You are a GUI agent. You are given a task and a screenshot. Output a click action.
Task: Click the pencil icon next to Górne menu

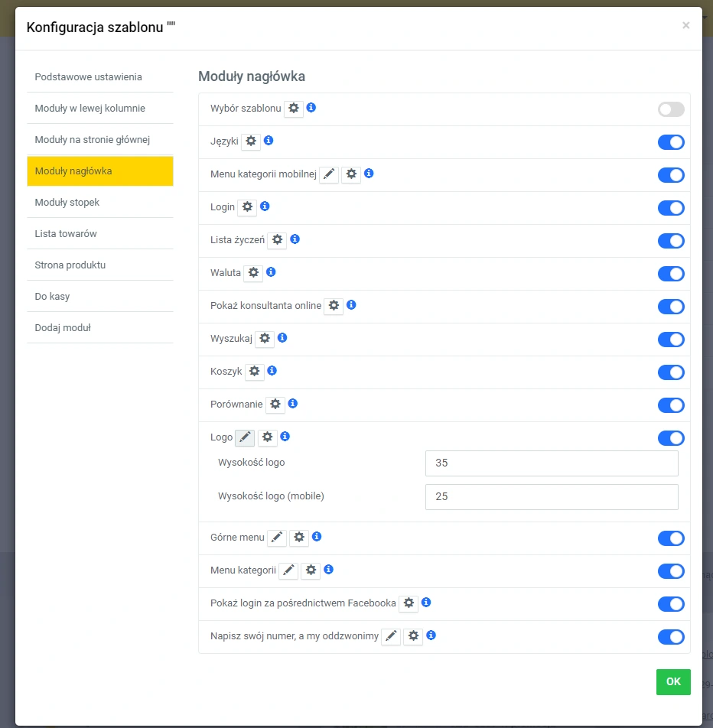[277, 538]
